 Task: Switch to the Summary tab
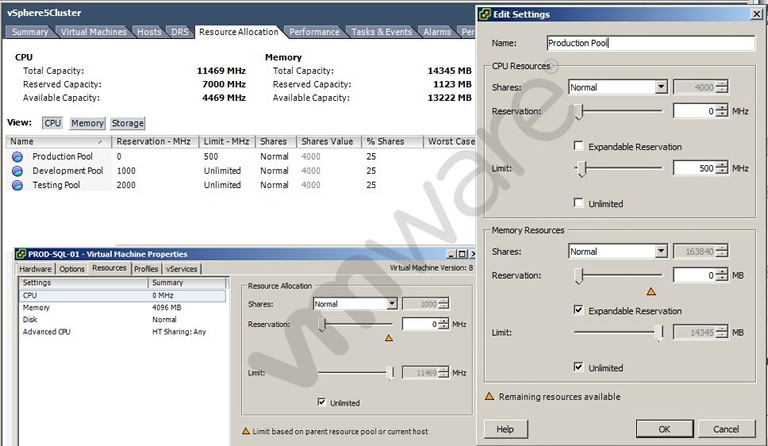coord(30,32)
